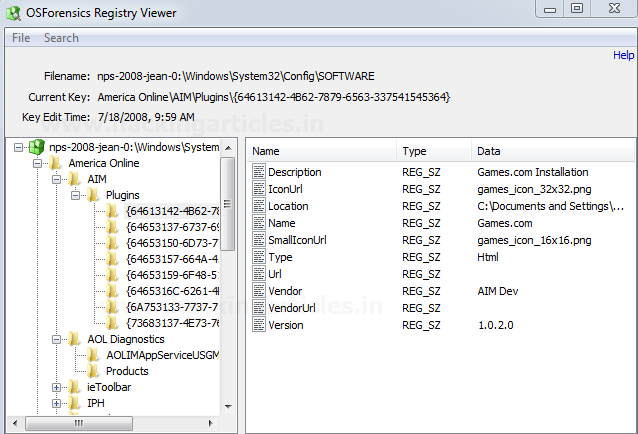This screenshot has height=434, width=638.
Task: Expand the IPH tree node
Action: click(57, 403)
